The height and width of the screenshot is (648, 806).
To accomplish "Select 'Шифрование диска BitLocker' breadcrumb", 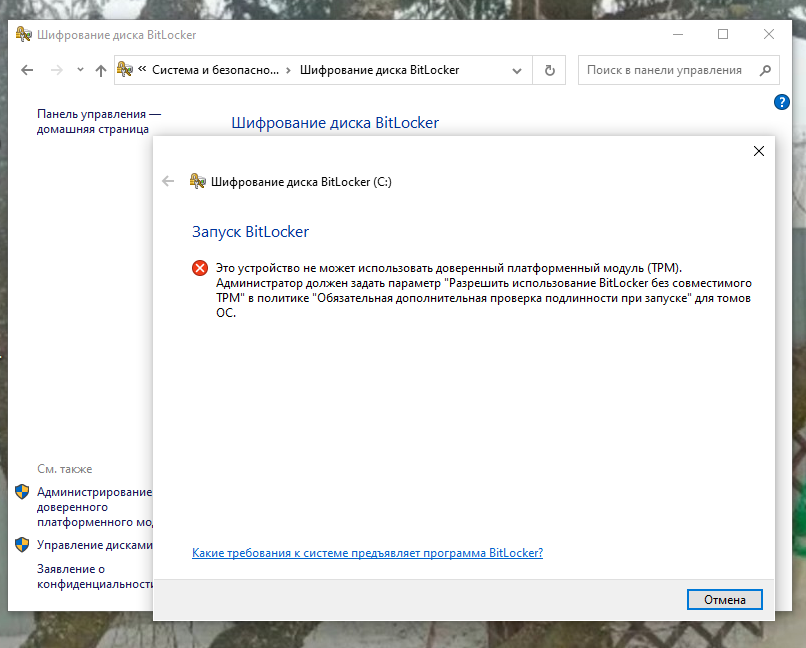I will 379,70.
